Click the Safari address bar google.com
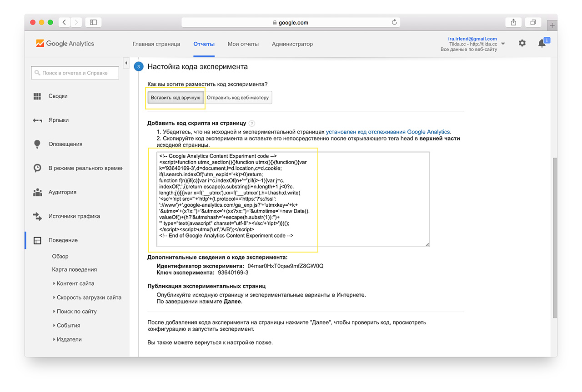The image size is (582, 392). 291,22
